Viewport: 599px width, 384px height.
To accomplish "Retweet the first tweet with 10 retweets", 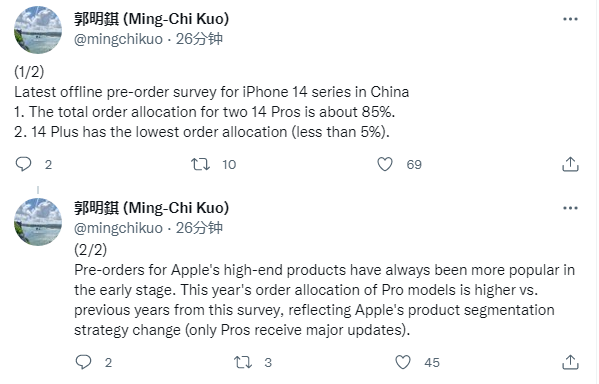I will [x=201, y=164].
